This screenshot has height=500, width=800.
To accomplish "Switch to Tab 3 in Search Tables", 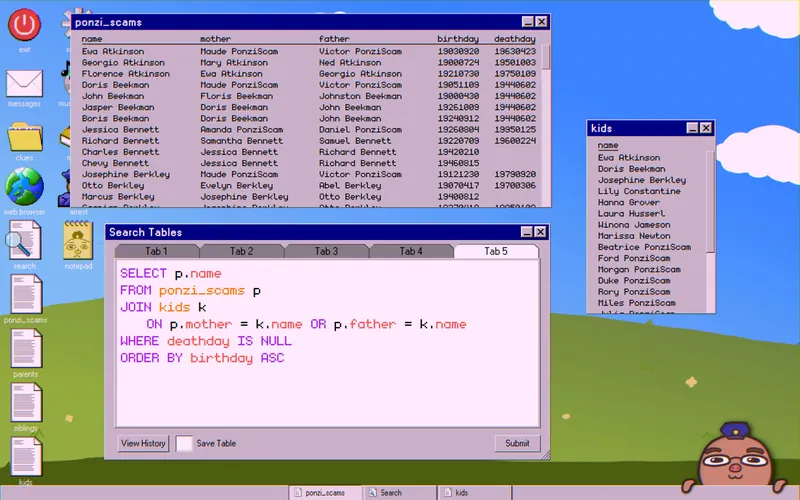I will point(326,251).
